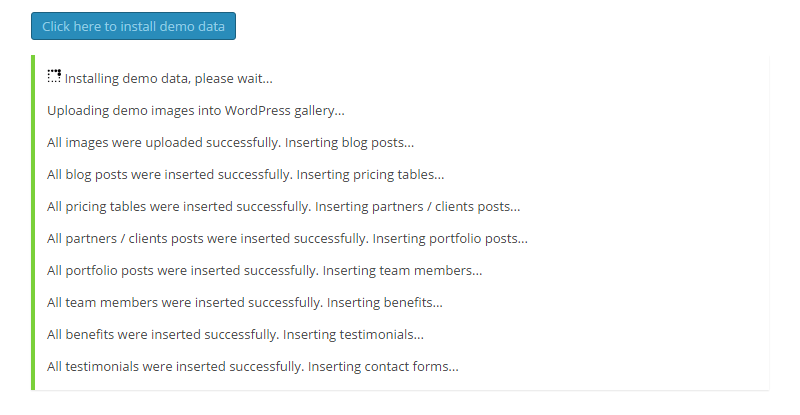800x415 pixels.
Task: Click the "Installing demo data, please wait..." message
Action: [x=168, y=78]
